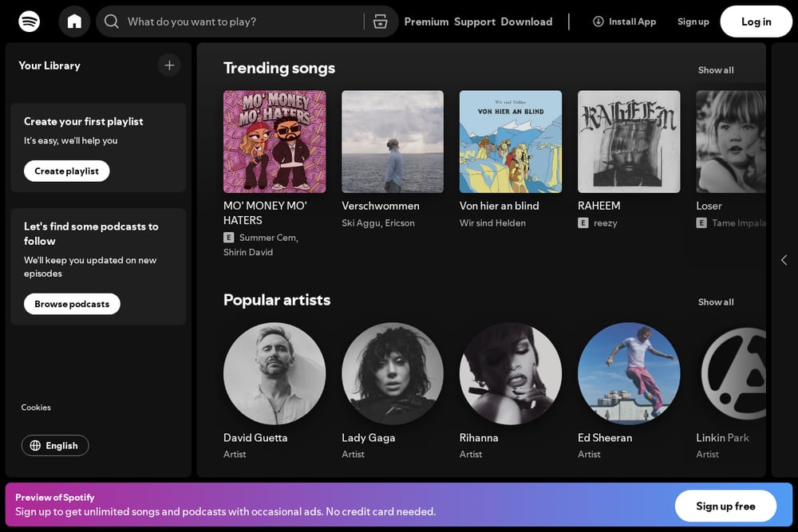Click the plus icon in Your Library

169,65
